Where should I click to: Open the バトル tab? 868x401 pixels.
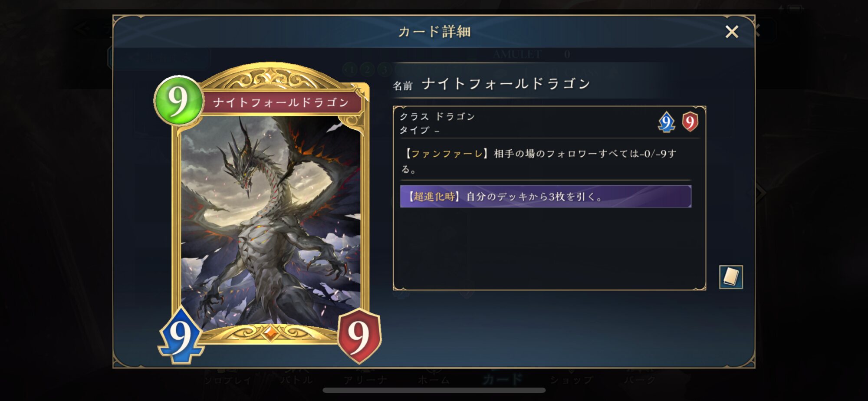(x=296, y=379)
